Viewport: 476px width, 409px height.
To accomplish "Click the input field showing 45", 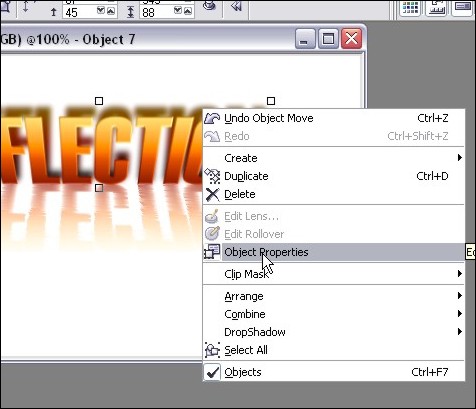I will (x=80, y=12).
